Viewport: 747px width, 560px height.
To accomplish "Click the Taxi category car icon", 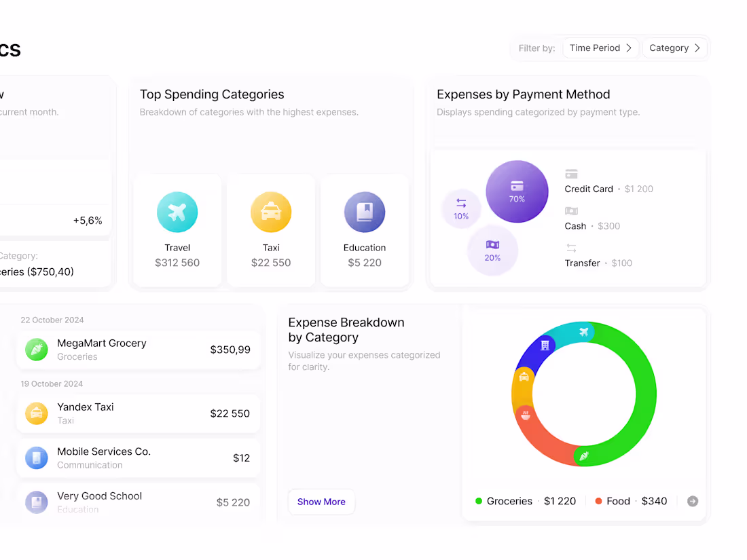I will click(271, 212).
